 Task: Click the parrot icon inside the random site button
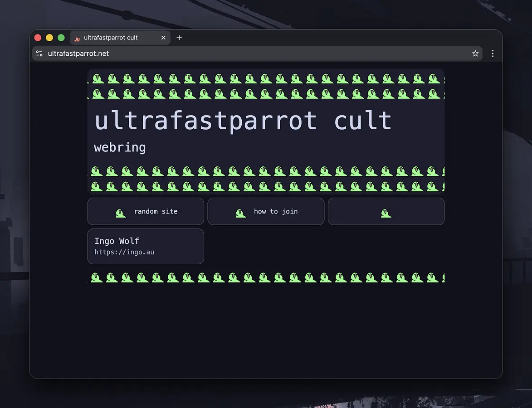click(120, 212)
